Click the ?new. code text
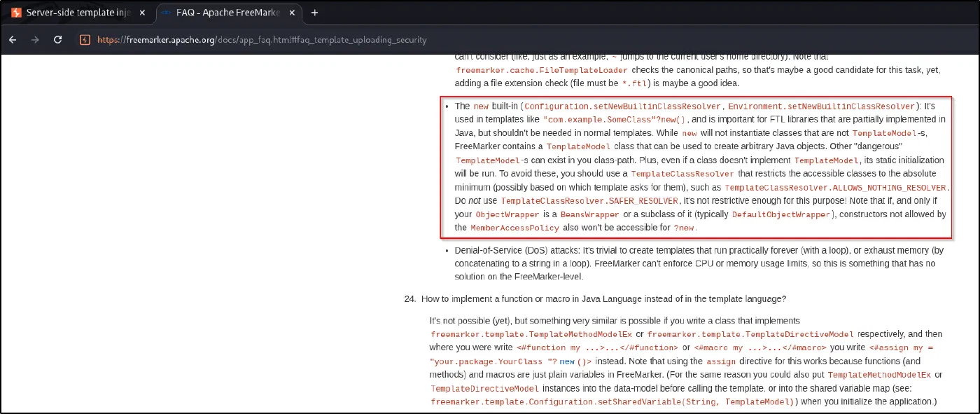 click(685, 228)
